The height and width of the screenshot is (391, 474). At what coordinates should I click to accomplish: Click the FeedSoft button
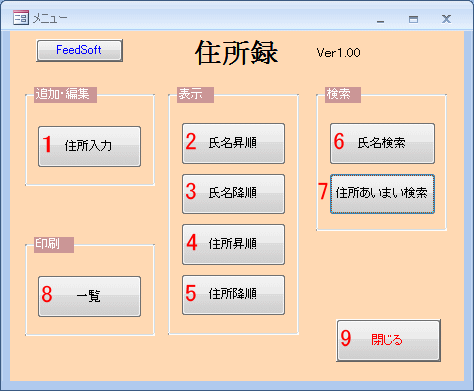point(79,50)
